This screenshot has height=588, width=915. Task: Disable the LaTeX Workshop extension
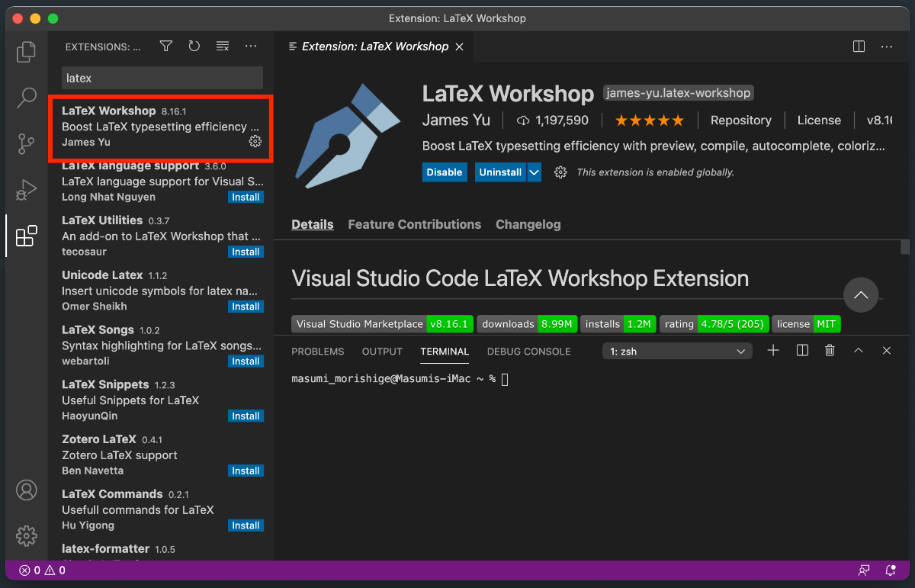445,172
